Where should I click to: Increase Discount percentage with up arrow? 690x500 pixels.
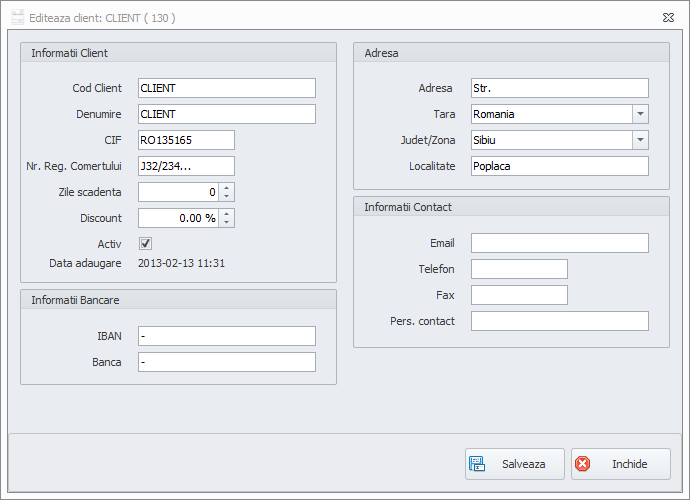click(227, 214)
